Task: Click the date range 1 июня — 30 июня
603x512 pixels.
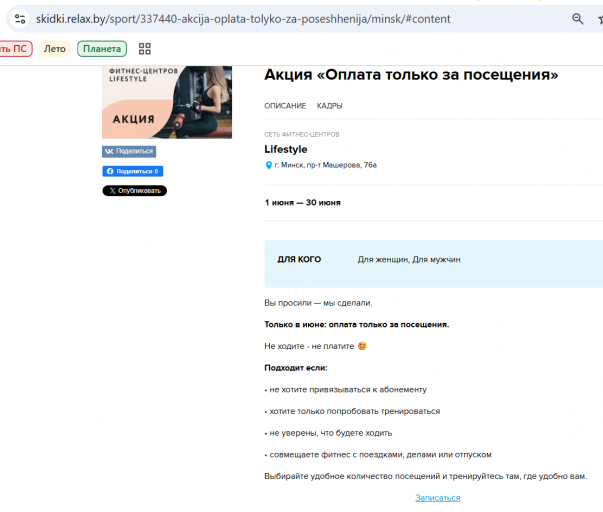Action: click(303, 203)
